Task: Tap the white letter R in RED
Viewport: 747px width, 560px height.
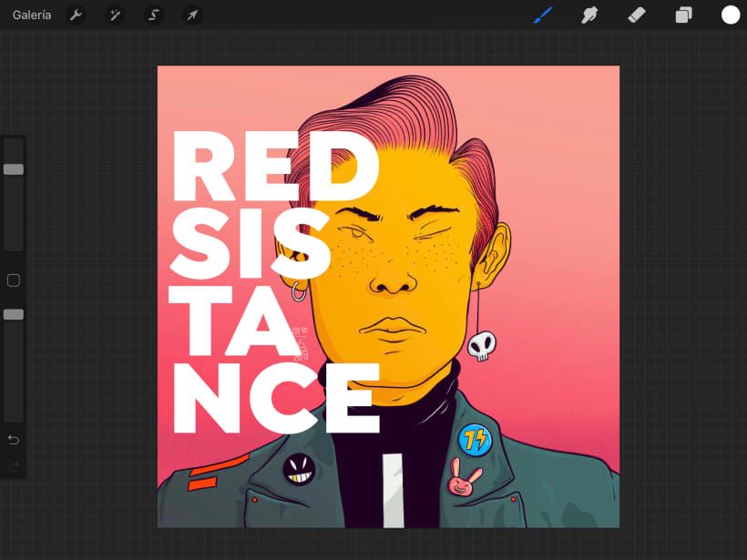Action: pos(204,167)
